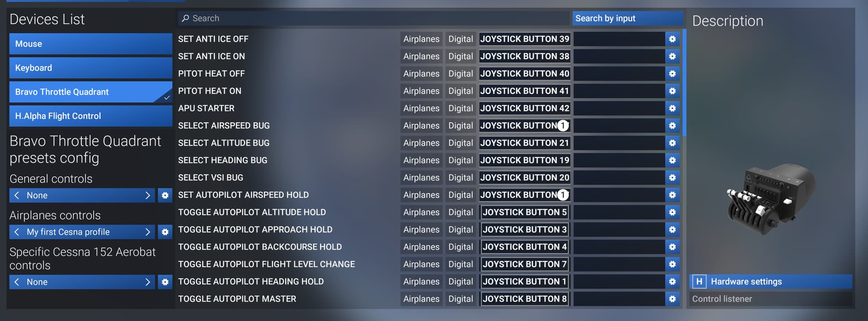The width and height of the screenshot is (868, 321).
Task: Open gear settings for SET ANTI ICE OFF
Action: coord(672,39)
